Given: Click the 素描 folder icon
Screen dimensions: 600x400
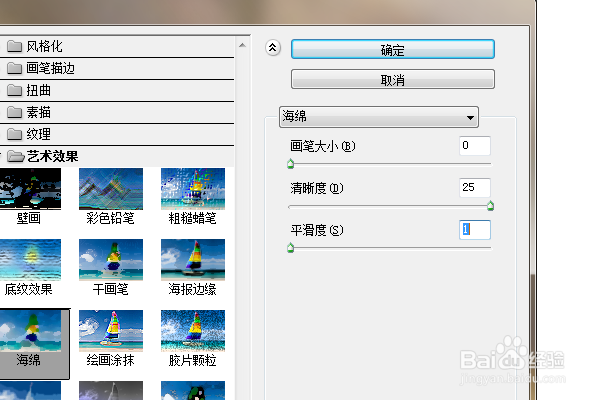Looking at the screenshot, I should (x=15, y=113).
